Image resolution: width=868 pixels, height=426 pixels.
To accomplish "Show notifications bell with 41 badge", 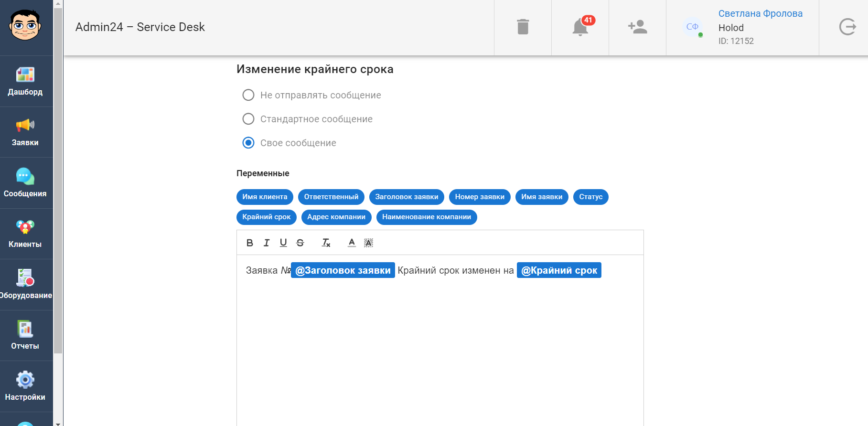I will (581, 27).
